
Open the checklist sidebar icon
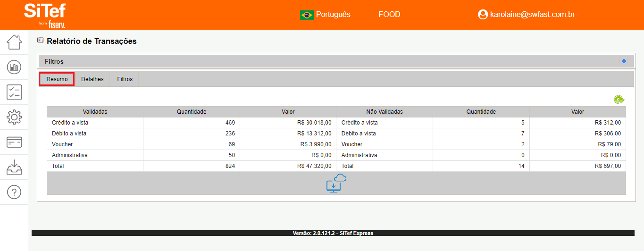[14, 92]
